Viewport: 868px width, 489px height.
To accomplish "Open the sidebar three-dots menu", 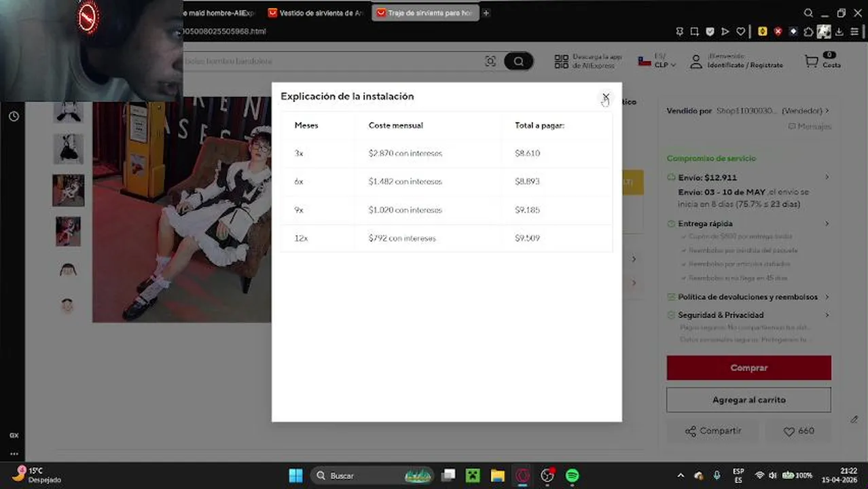I will 14,454.
